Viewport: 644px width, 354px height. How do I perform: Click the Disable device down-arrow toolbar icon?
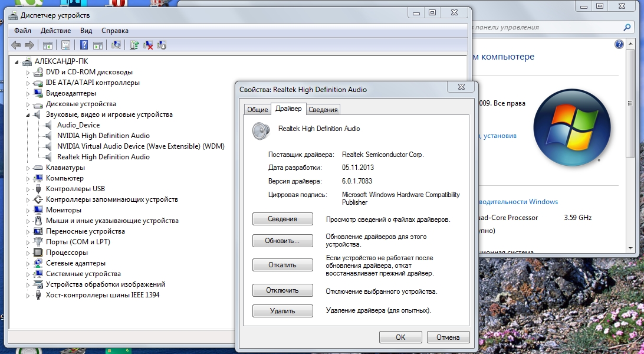coord(162,45)
